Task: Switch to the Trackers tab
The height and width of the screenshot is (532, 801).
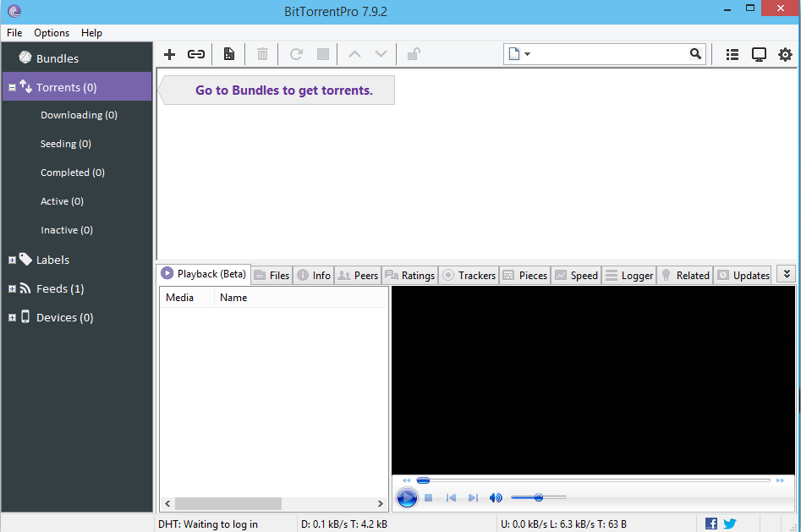Action: click(x=469, y=276)
